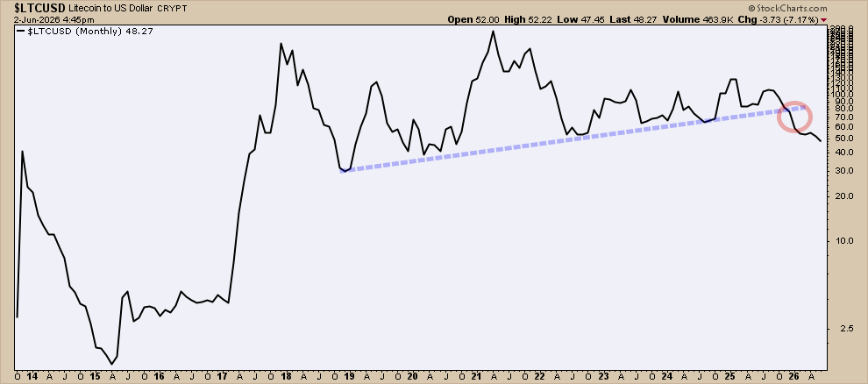868x384 pixels.
Task: Click the Open 52.00 value
Action: (473, 19)
